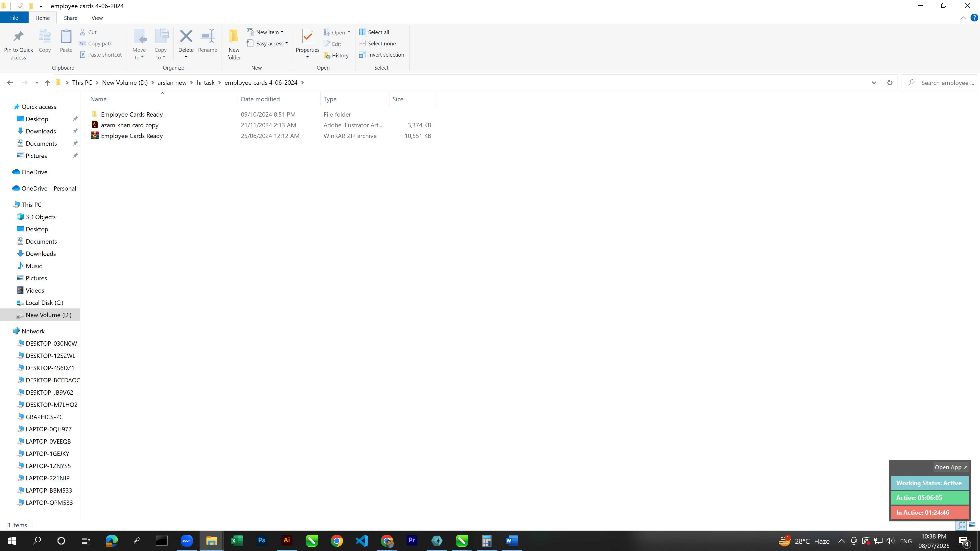Open Music folder in sidebar
The width and height of the screenshot is (980, 551).
33,266
